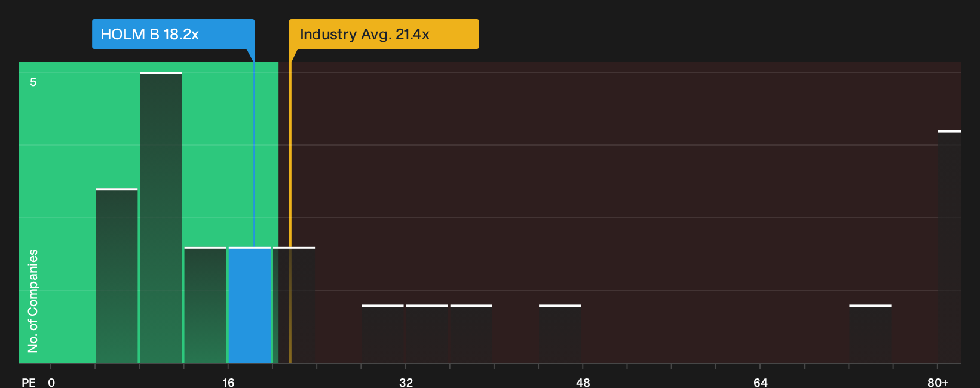Click the No. of Companies axis title
The image size is (980, 388).
click(33, 301)
